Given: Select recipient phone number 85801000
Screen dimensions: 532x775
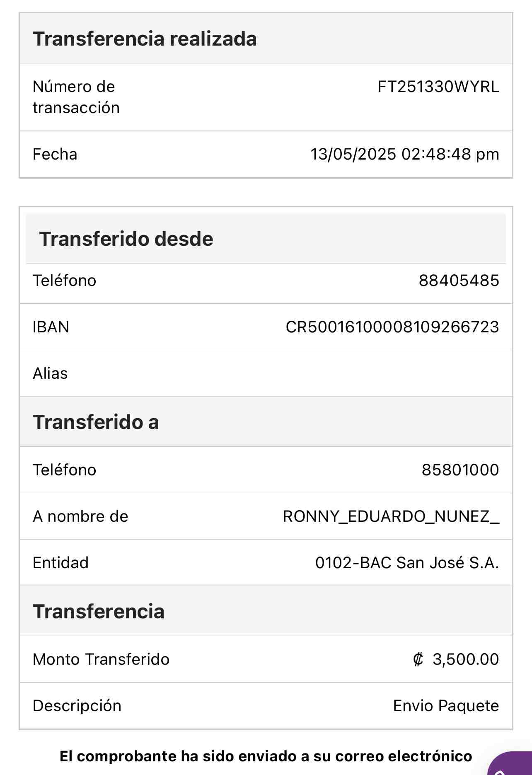Looking at the screenshot, I should pyautogui.click(x=460, y=470).
